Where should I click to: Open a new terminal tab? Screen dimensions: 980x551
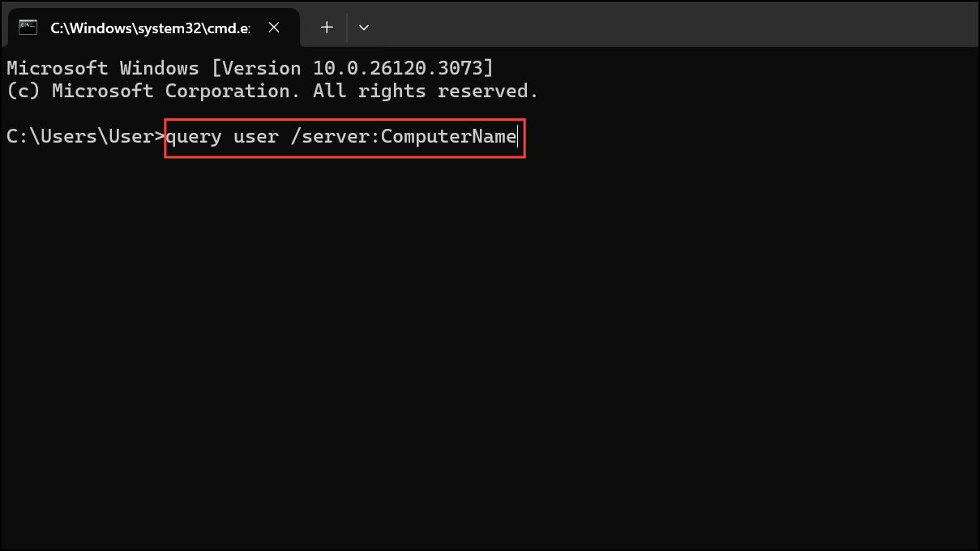pos(327,27)
